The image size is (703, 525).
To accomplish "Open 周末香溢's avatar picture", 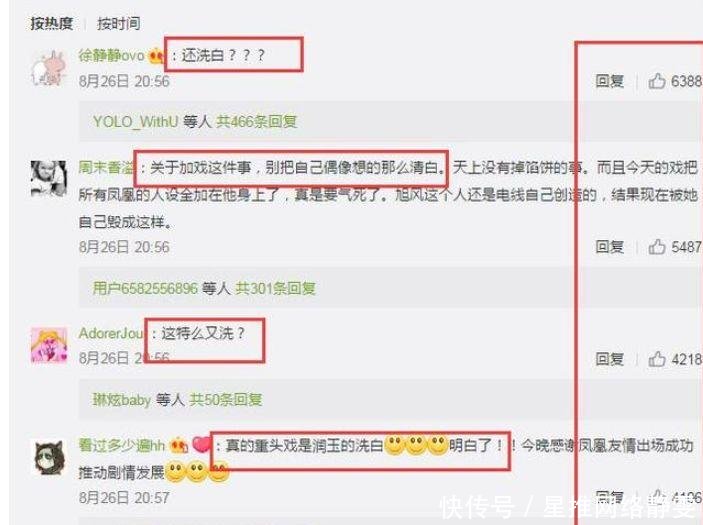I will click(48, 178).
